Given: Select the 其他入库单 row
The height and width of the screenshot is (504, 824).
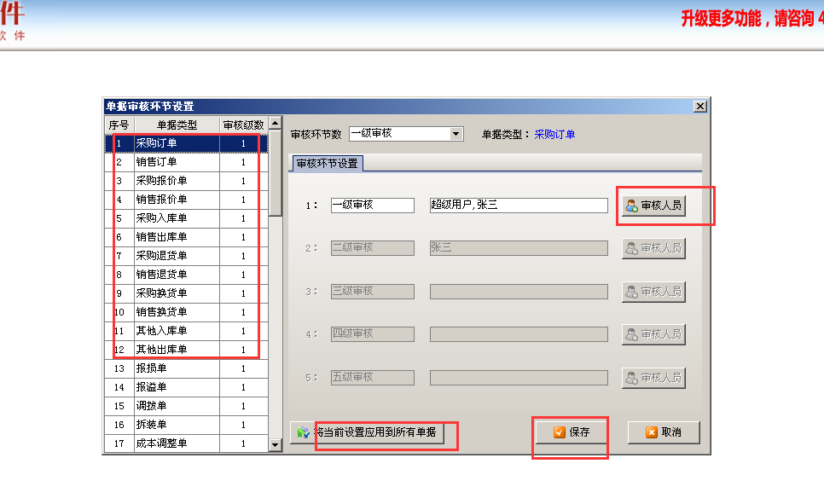Looking at the screenshot, I should pos(187,331).
